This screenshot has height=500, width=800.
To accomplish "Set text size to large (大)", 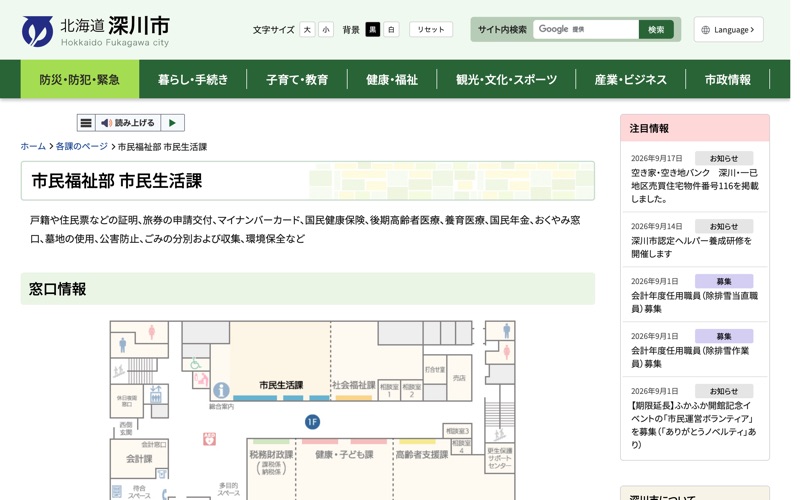I will (x=307, y=30).
